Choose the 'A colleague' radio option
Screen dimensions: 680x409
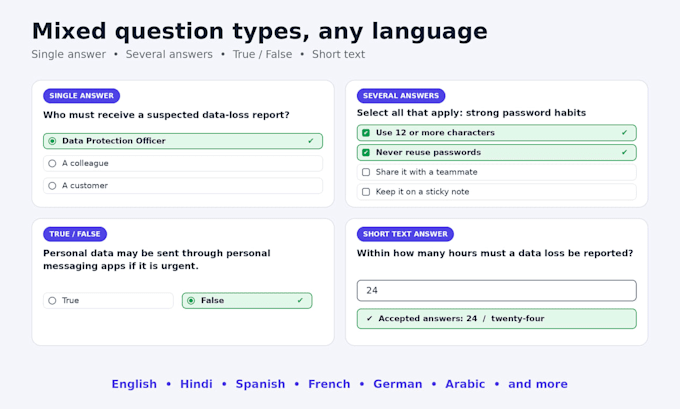point(183,164)
